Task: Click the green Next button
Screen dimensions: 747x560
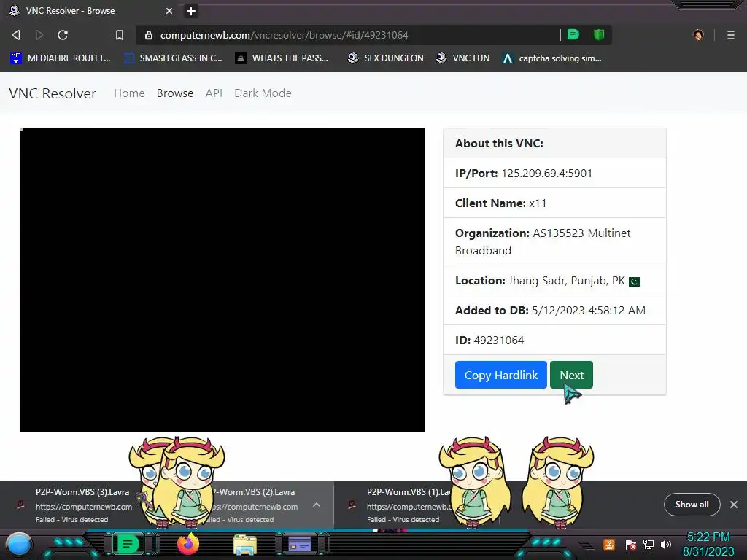Action: point(571,376)
